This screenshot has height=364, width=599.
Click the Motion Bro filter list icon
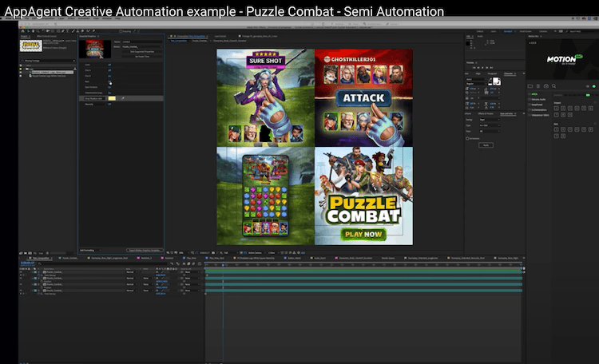(538, 86)
